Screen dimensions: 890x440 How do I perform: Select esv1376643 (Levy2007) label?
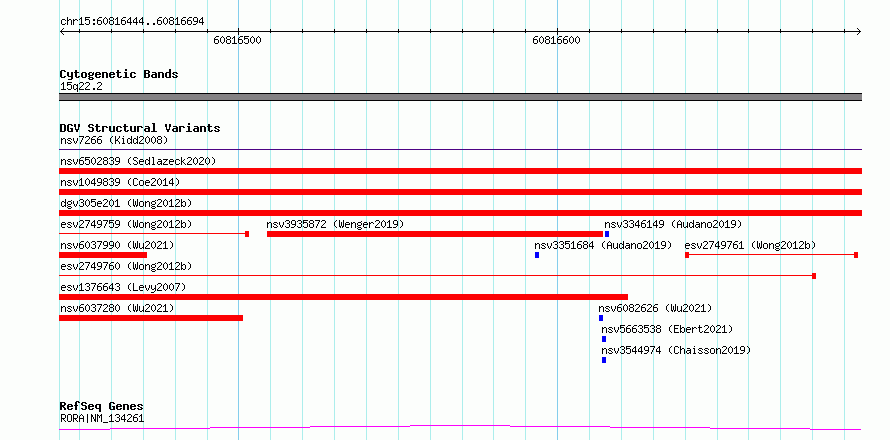point(123,287)
